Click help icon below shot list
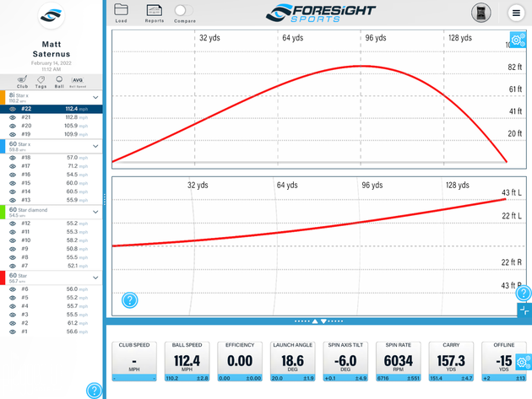This screenshot has height=399, width=532. pyautogui.click(x=95, y=390)
